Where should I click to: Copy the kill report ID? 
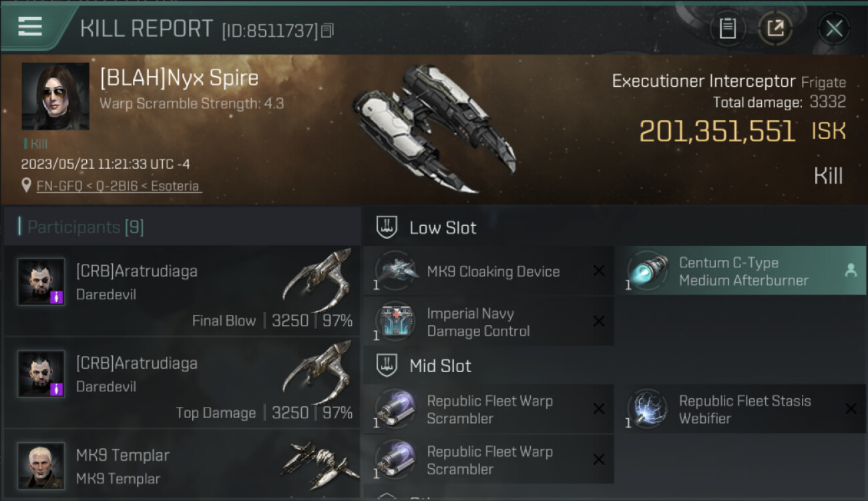point(327,31)
